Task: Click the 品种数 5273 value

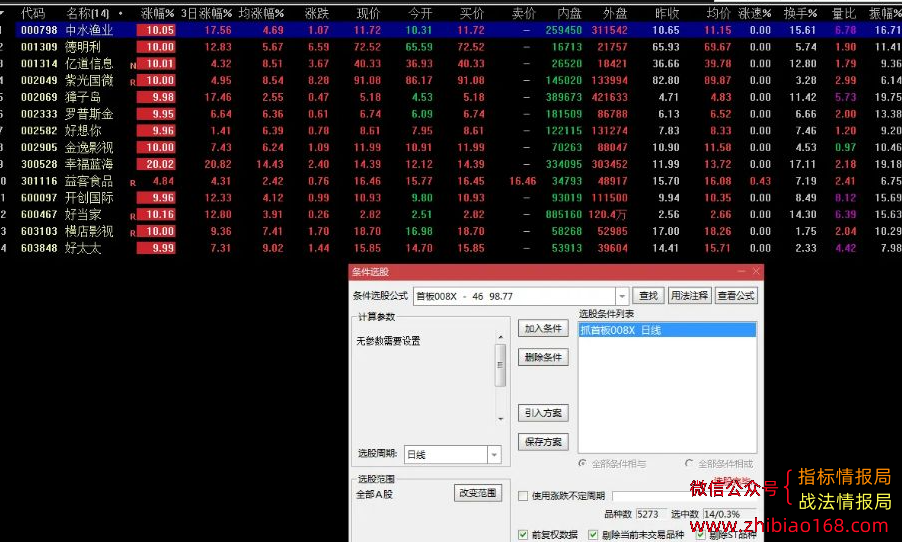Action: 651,514
